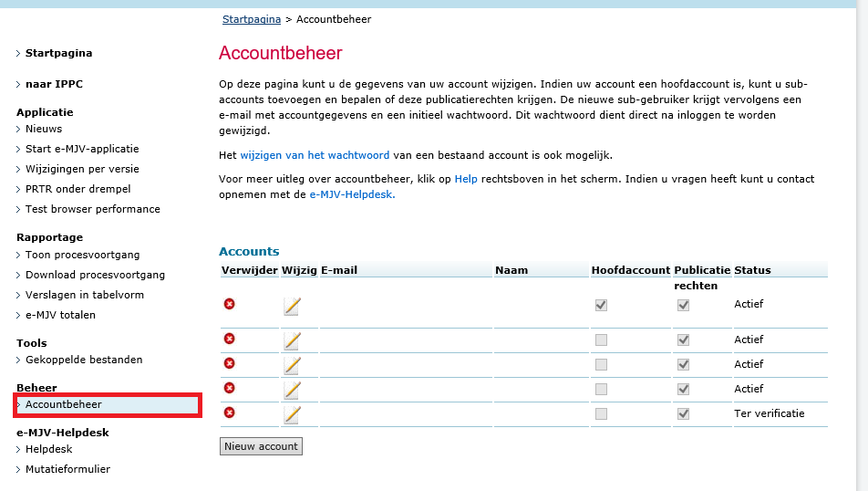Open the wijzigen van het wachtwoord link
The width and height of the screenshot is (868, 491).
[315, 155]
